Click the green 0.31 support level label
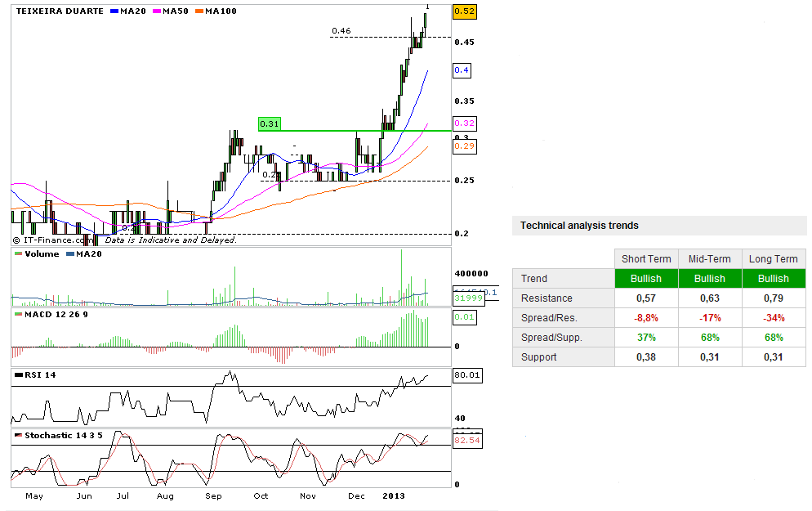This screenshot has height=511, width=812. click(270, 123)
